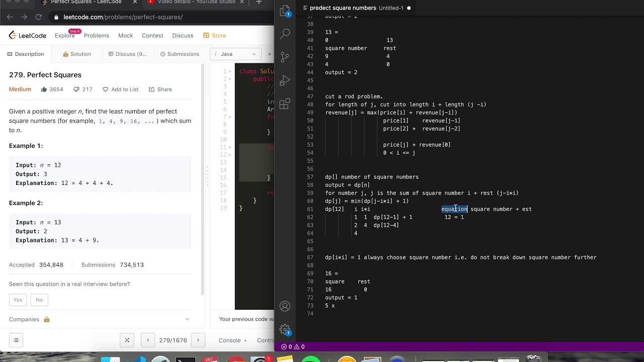Click the leetcode.com address bar URL
The image size is (644, 362).
[x=123, y=17]
